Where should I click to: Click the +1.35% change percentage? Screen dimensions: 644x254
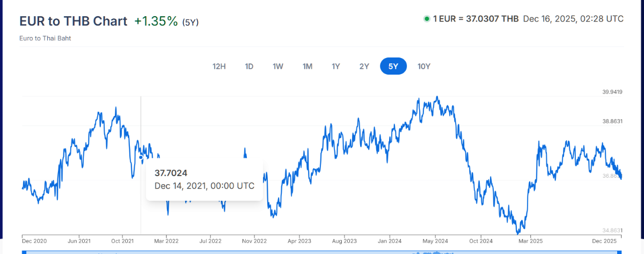156,21
